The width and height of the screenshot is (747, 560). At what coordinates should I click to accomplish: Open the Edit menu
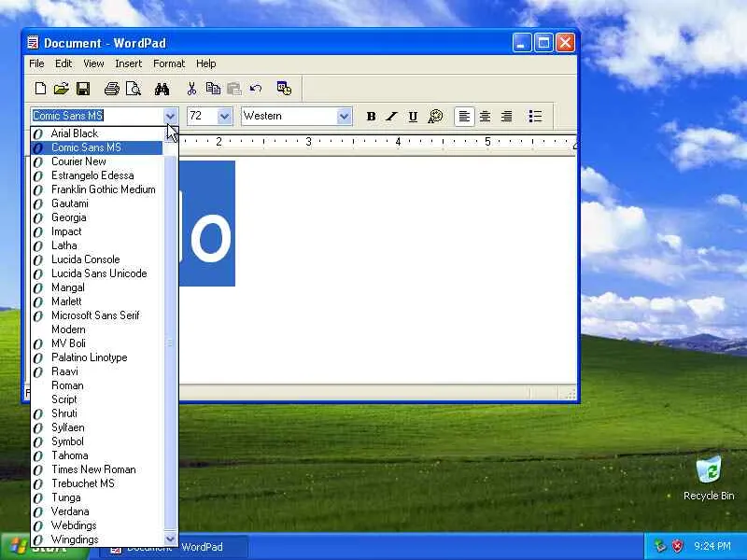click(x=63, y=63)
